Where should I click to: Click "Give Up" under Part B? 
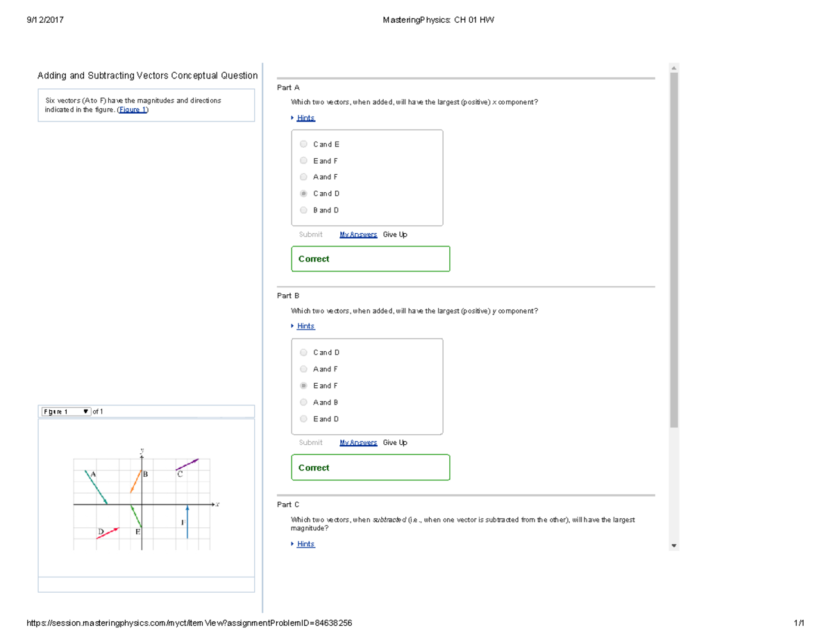tap(394, 442)
